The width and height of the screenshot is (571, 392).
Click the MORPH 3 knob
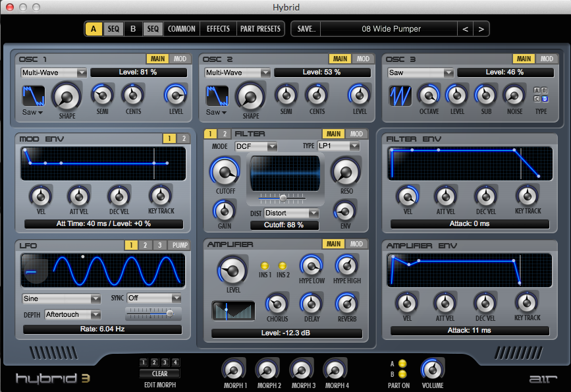point(302,370)
